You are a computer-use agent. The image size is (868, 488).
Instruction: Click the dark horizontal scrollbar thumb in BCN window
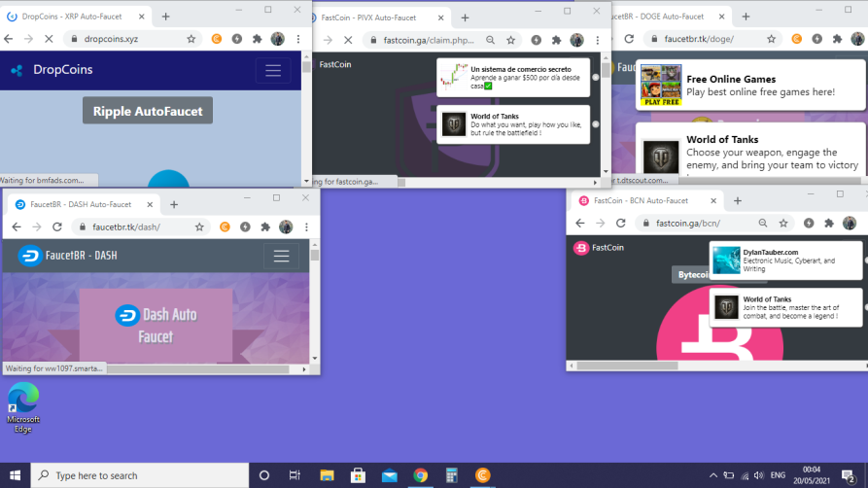point(627,366)
